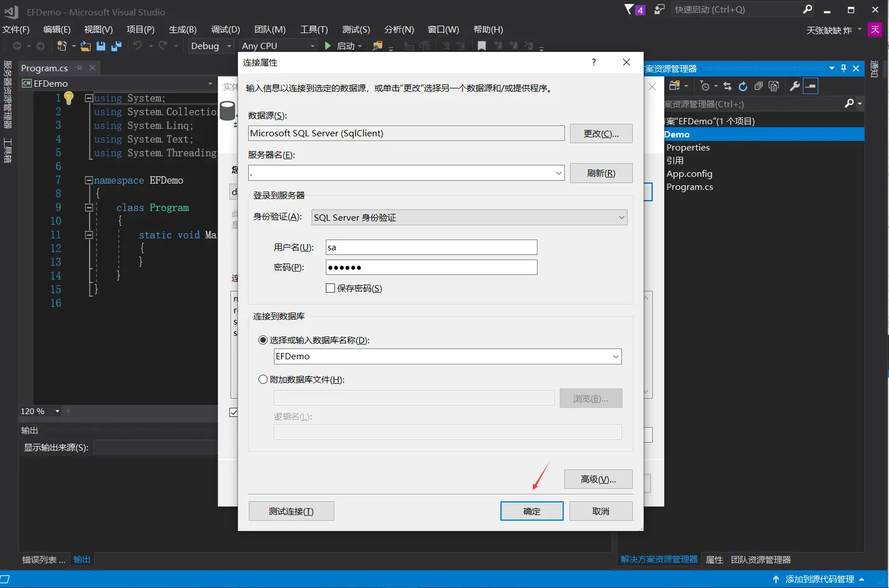Open the 调试(D) menu
This screenshot has width=889, height=588.
click(x=225, y=30)
